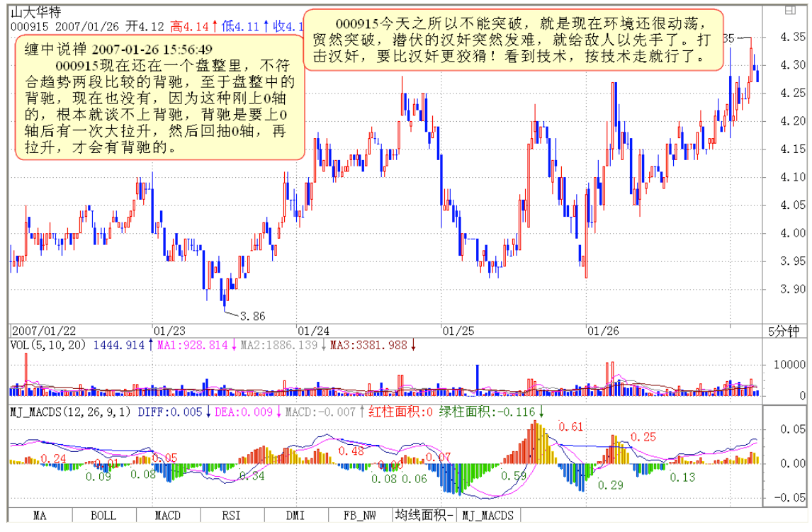Switch to the MA indicator tab
The height and width of the screenshot is (532, 812).
pos(40,516)
